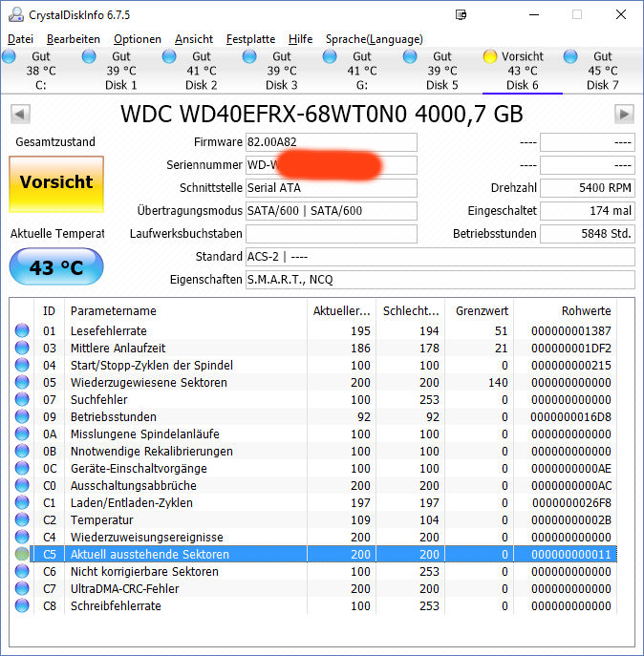Switch to Disk 1 tab

(x=120, y=71)
